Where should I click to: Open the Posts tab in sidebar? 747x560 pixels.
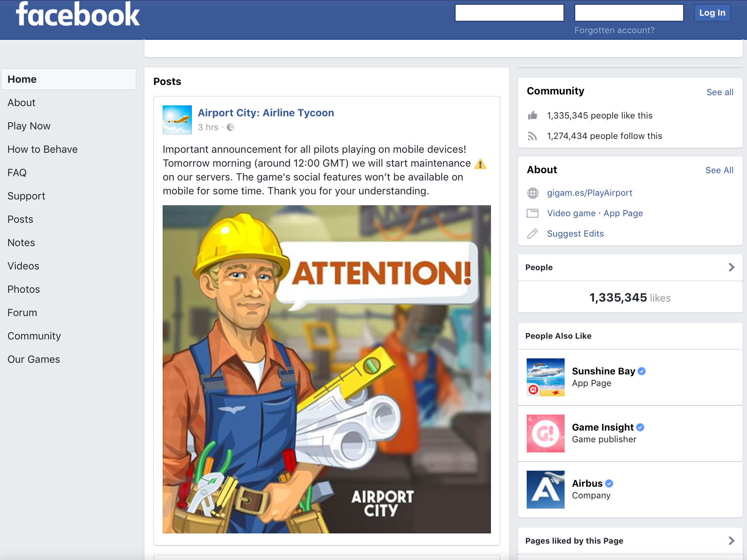click(x=20, y=219)
